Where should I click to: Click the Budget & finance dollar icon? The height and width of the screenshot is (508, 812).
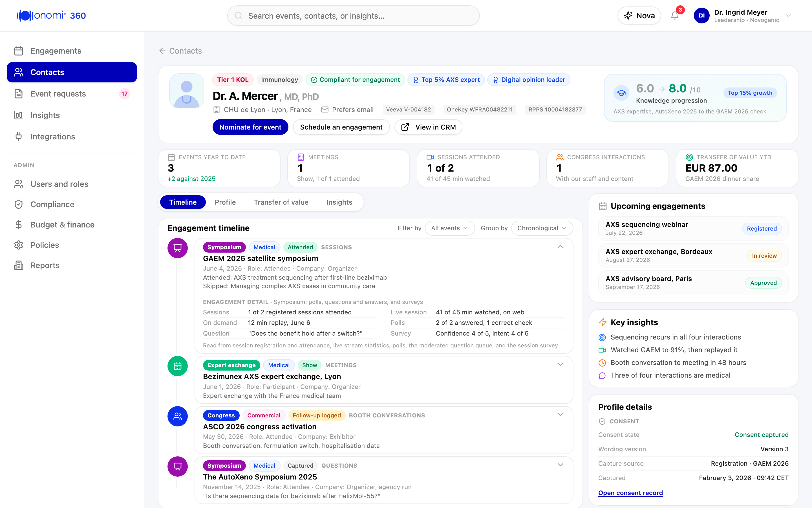[19, 225]
